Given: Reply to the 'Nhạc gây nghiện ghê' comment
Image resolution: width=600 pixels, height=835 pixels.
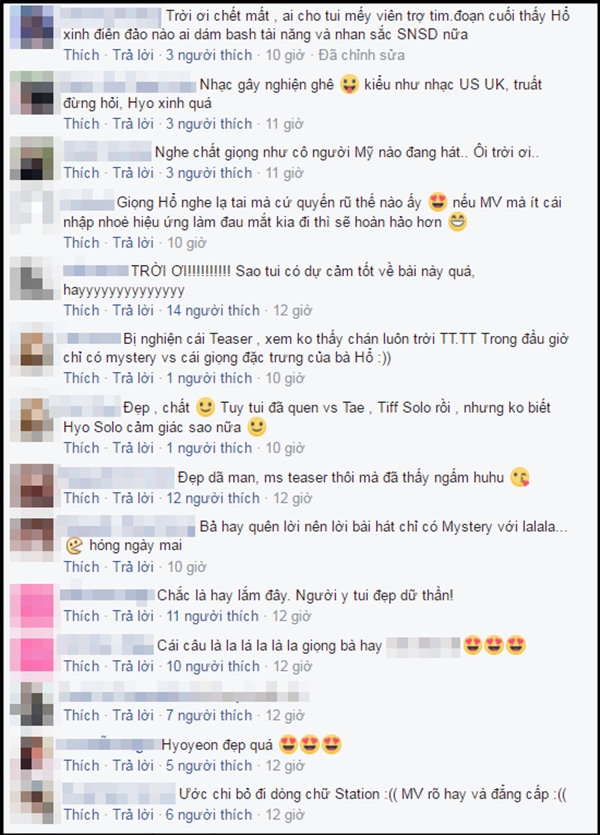Looking at the screenshot, I should pos(133,124).
